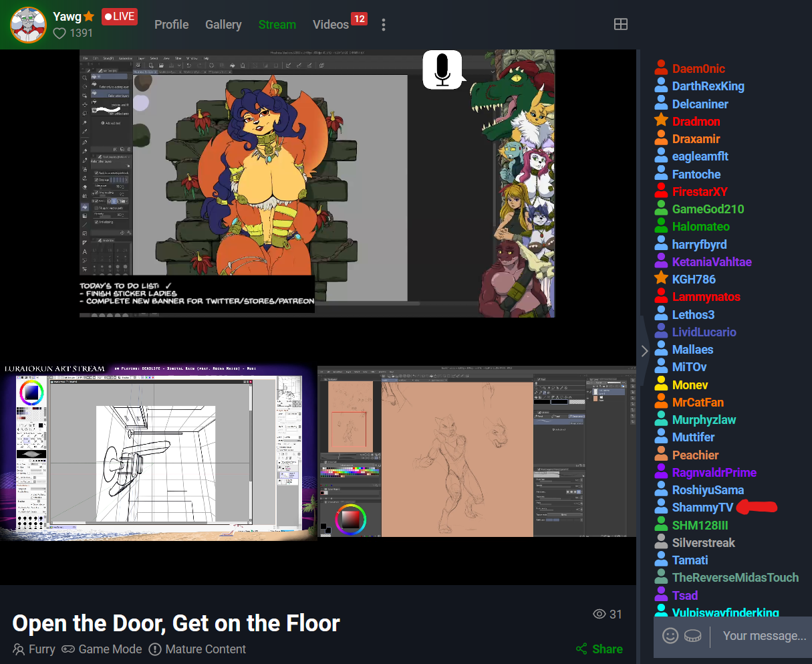
Task: Click user Muttifer in viewer list
Action: (693, 437)
